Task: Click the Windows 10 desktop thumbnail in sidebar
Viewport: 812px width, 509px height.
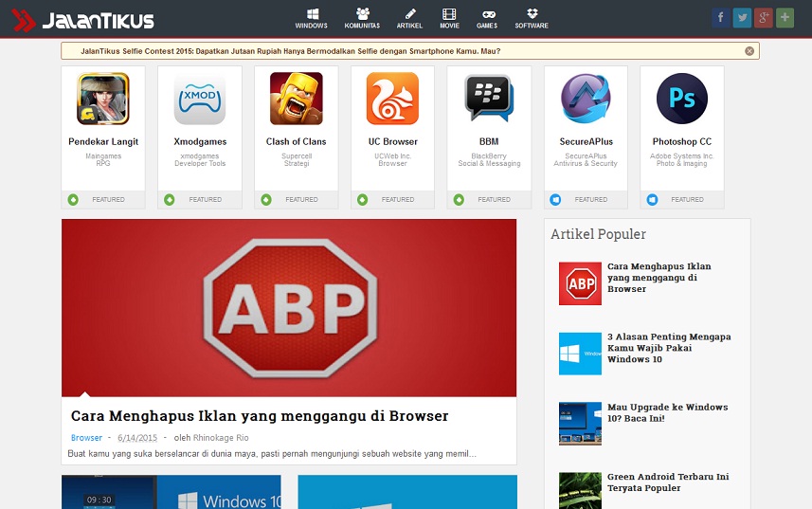Action: click(x=580, y=424)
